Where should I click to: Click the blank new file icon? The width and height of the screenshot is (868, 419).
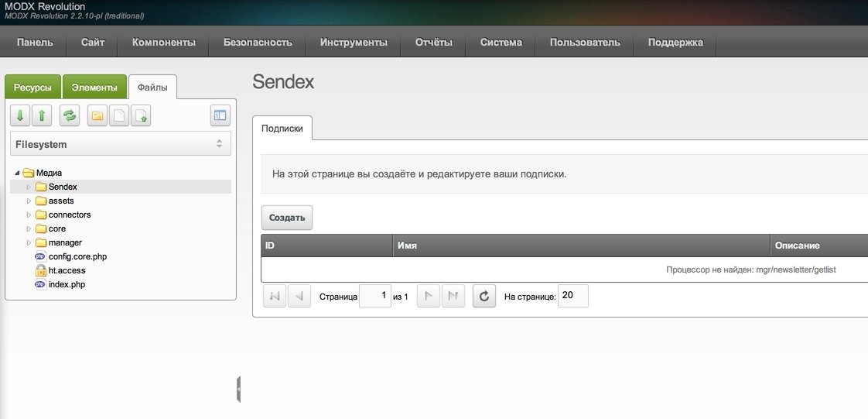pyautogui.click(x=119, y=115)
